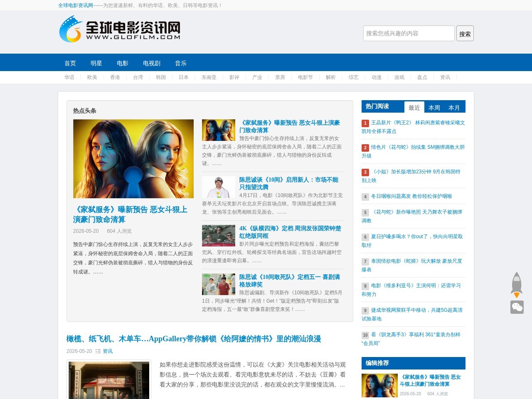Switch to the 最近 hot-reading tab

pyautogui.click(x=414, y=107)
